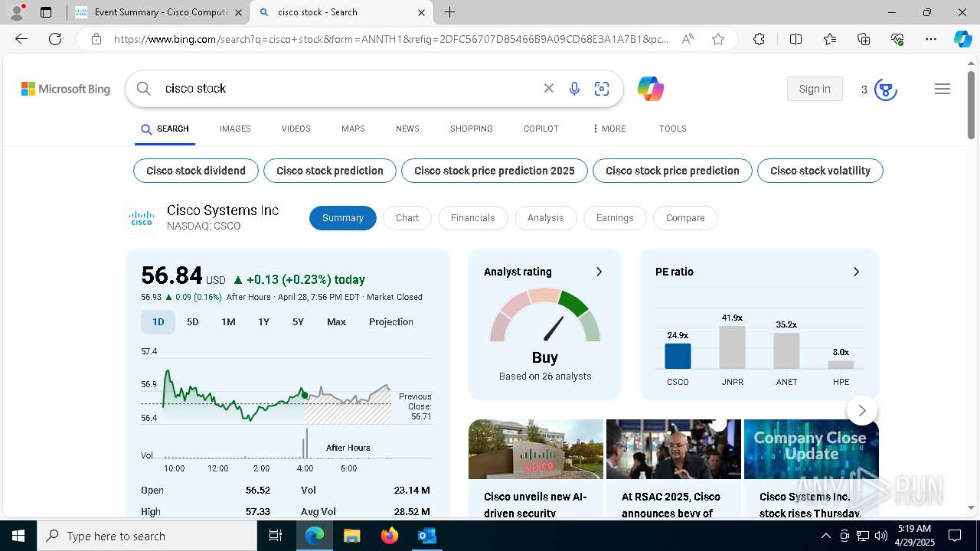Screen dimensions: 980x551
Task: Select Earnings stock view tab
Action: click(x=615, y=218)
